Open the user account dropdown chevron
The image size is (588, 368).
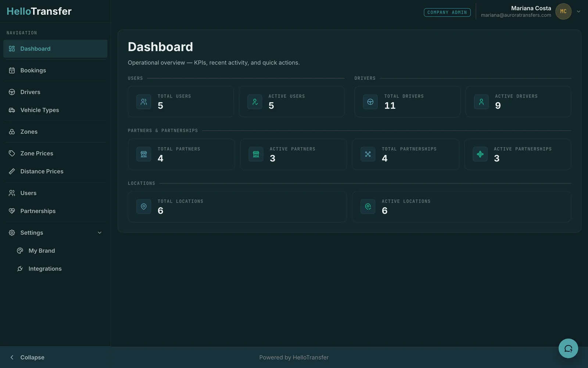click(x=578, y=11)
